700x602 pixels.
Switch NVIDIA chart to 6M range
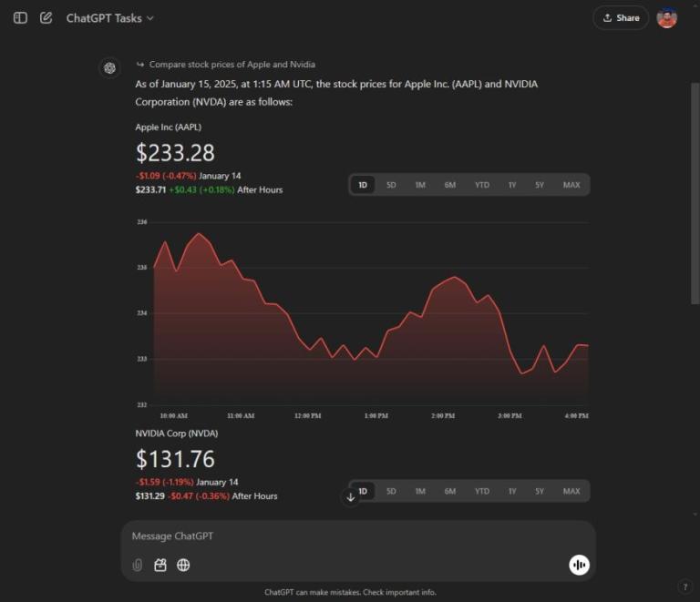coord(450,491)
